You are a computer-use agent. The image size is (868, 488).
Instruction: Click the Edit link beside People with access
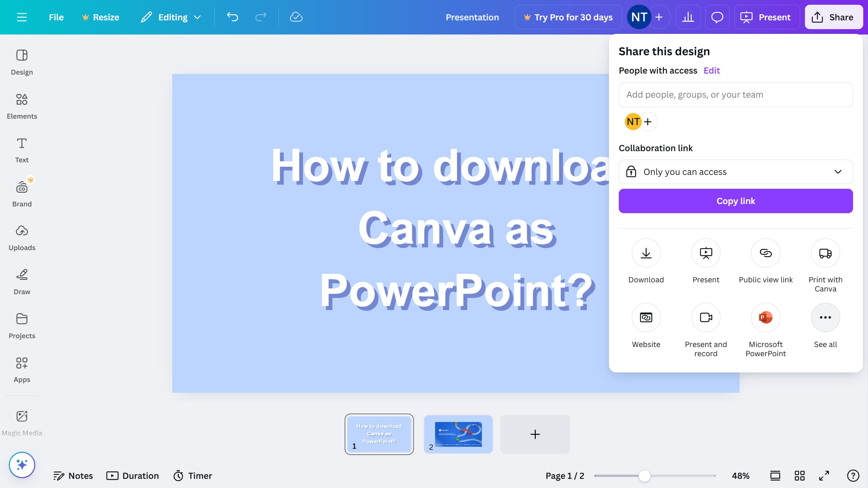pyautogui.click(x=711, y=70)
